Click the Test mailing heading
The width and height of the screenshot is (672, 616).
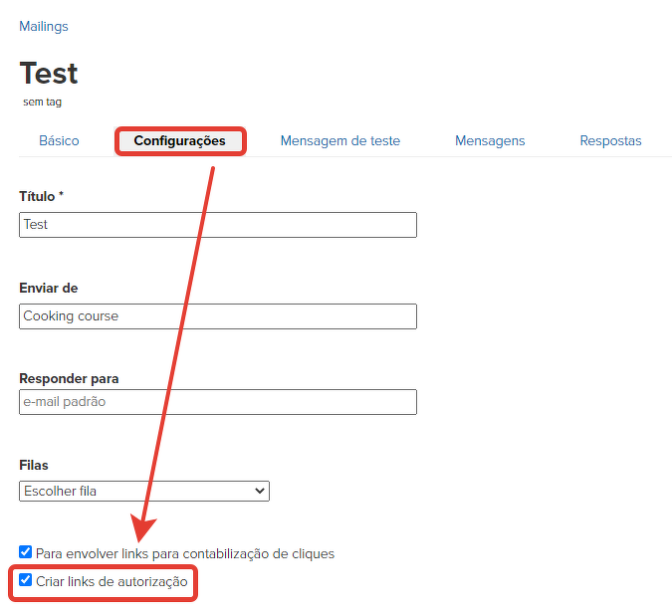tap(49, 73)
